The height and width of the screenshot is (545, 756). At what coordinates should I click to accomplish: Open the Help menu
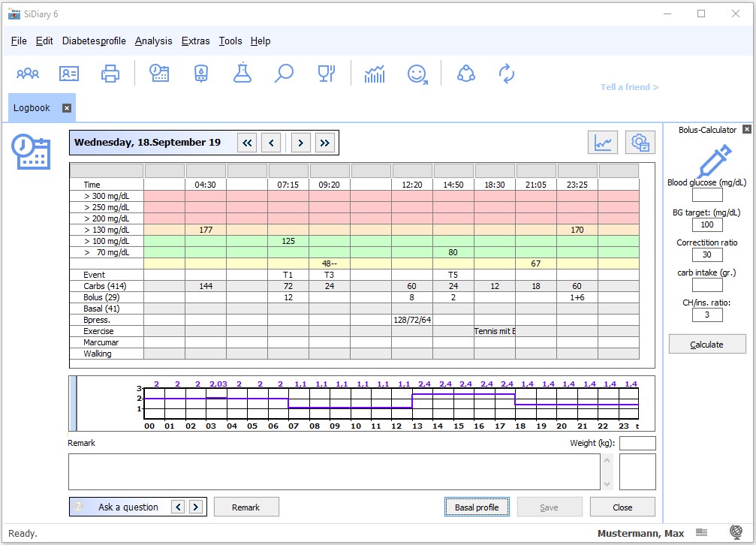261,41
